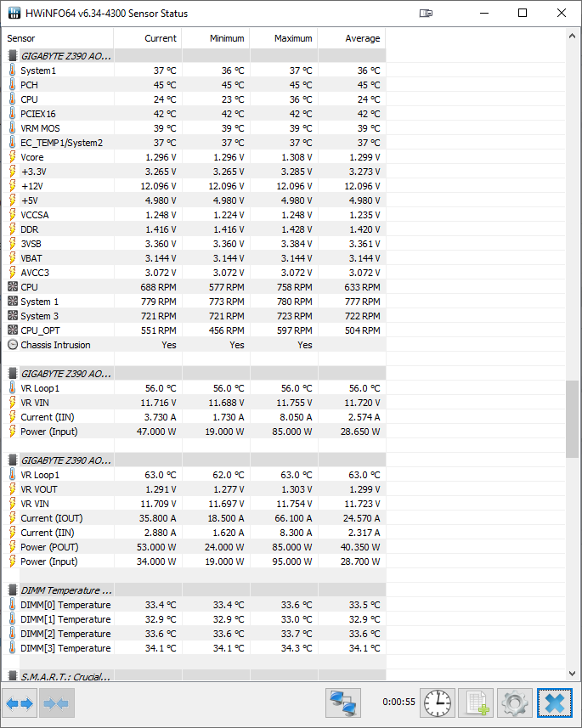The width and height of the screenshot is (582, 728).
Task: Click the scrollbar up arrow
Action: pyautogui.click(x=573, y=36)
